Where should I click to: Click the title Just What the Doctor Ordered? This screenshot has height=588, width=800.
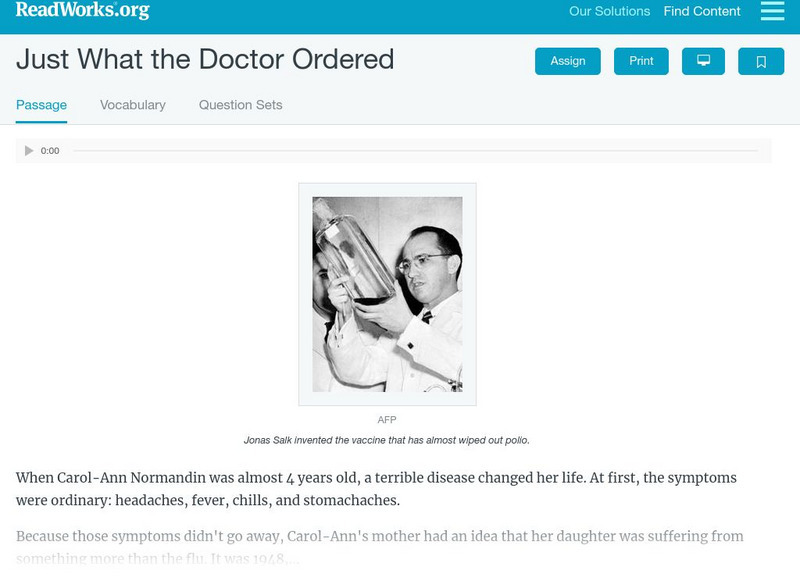coord(205,60)
